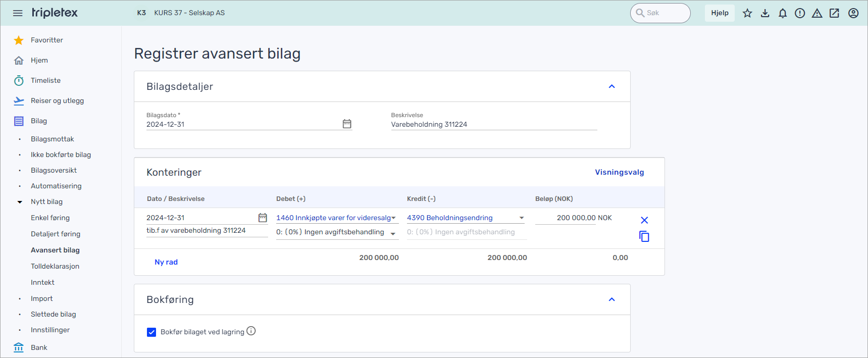Click the Reiser og utlegg airplane icon

point(19,100)
